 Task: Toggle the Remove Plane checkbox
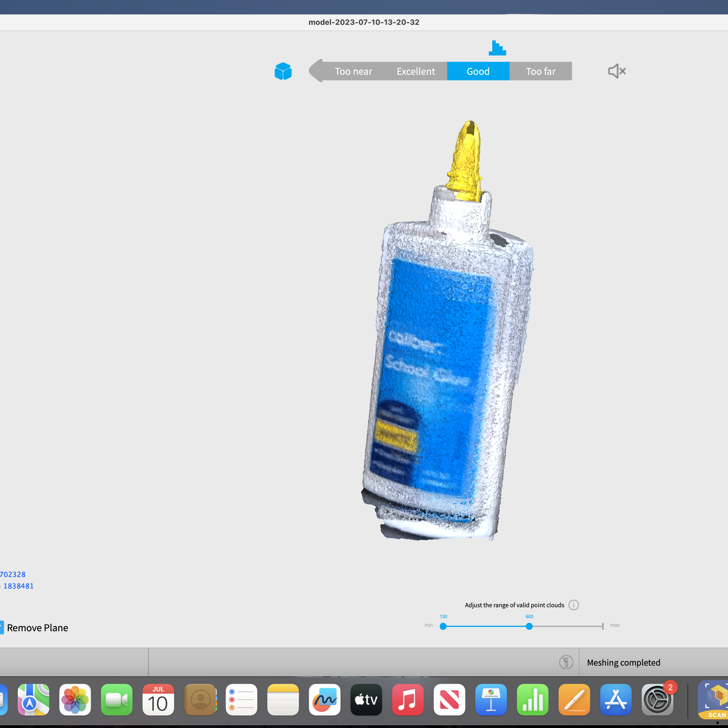point(1,627)
